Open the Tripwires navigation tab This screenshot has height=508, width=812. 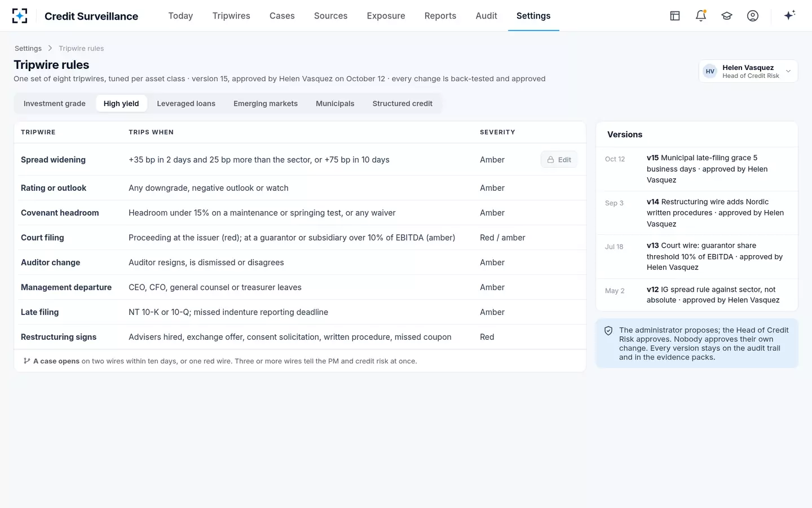[x=231, y=16]
